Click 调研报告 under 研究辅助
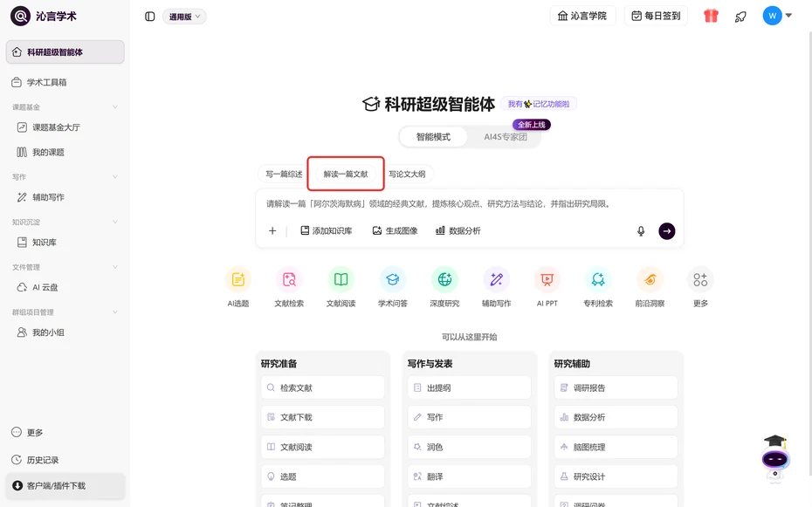 click(616, 387)
